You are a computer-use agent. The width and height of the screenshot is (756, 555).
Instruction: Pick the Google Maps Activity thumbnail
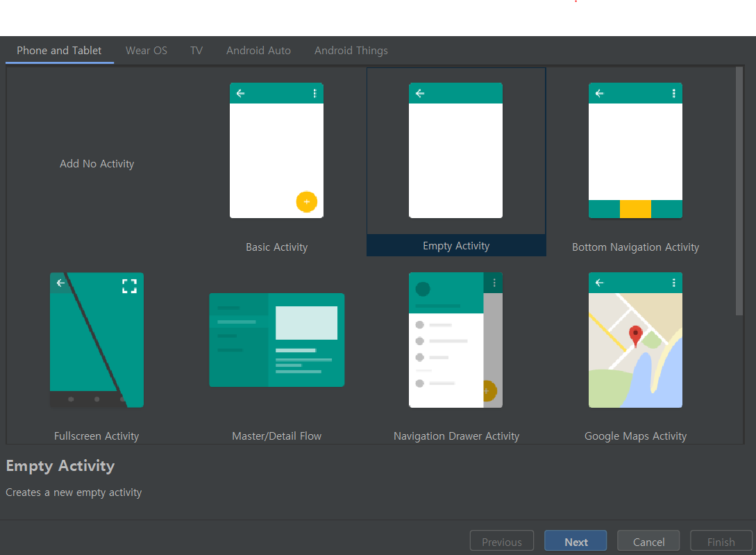coord(635,340)
